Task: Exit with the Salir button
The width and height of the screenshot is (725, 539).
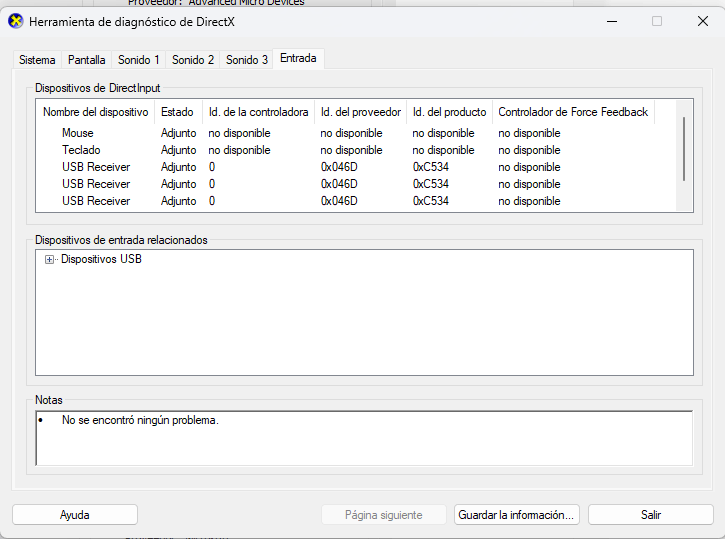Action: click(x=651, y=514)
